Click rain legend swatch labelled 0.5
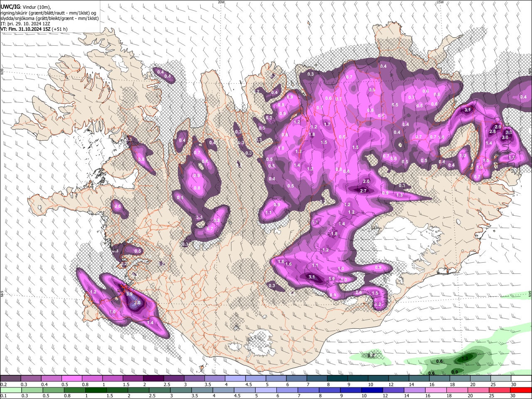 tap(53, 390)
